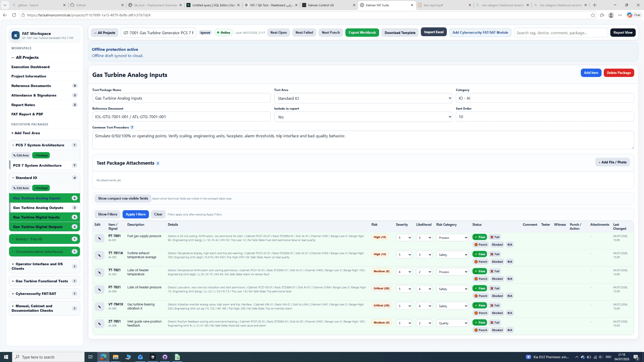
Task: Set VT-7041X status to Blocked
Action: [497, 313]
